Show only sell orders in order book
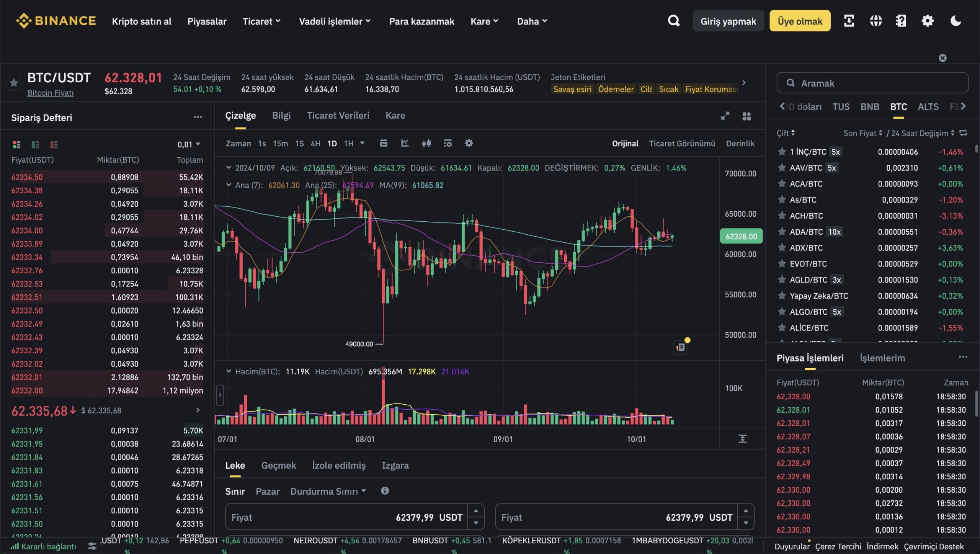Screen dimensions: 980x554 (54, 145)
